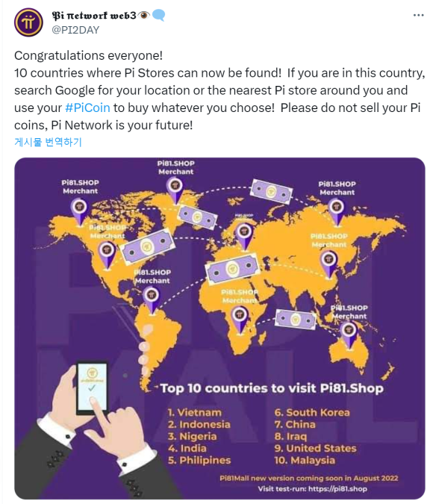433x504 pixels.
Task: Open the three-dot more options menu
Action: (x=418, y=15)
